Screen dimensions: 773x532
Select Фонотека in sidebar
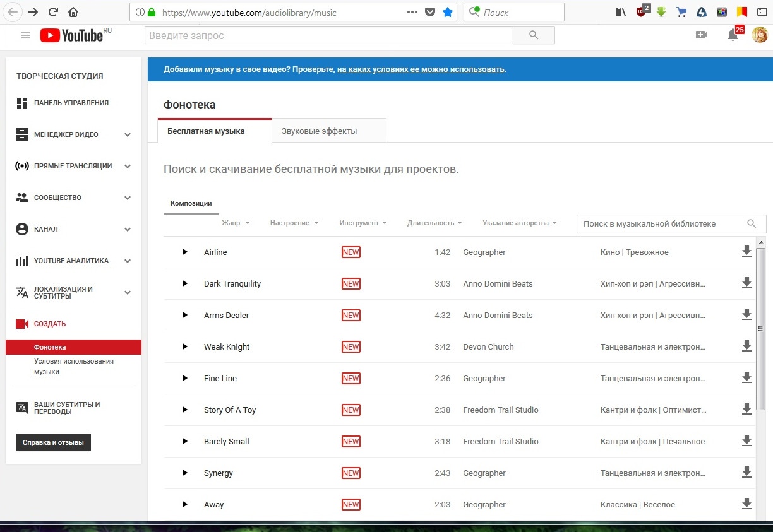pyautogui.click(x=73, y=347)
